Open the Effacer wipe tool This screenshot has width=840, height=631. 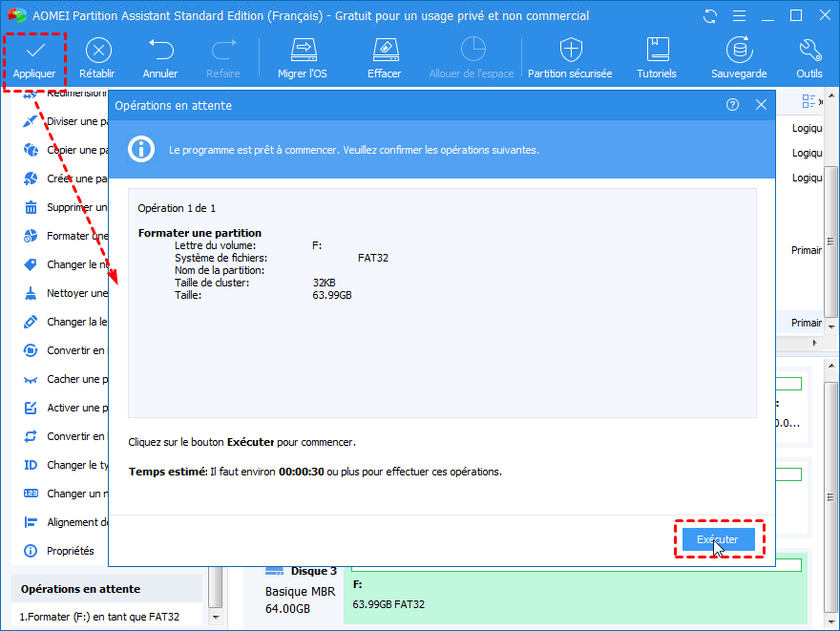click(385, 59)
